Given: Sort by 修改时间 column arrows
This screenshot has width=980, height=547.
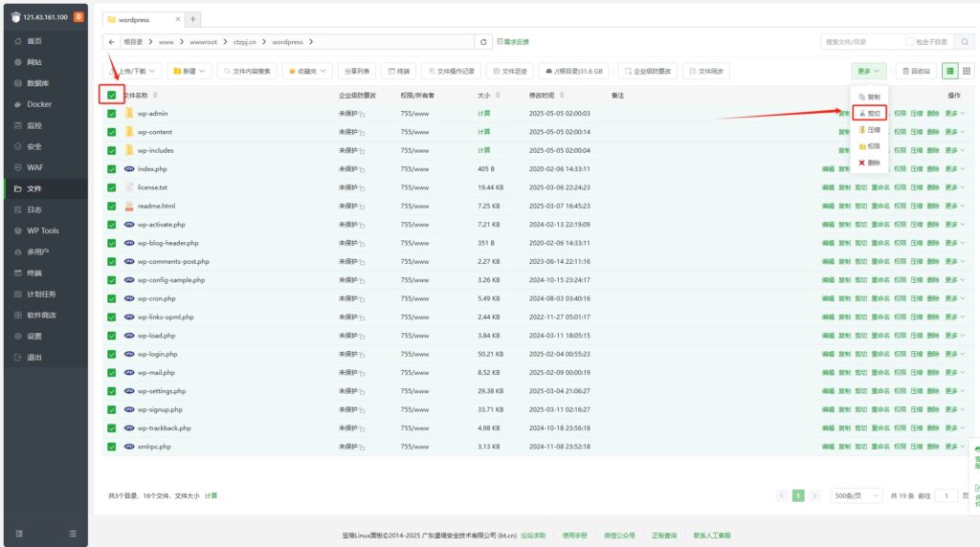Looking at the screenshot, I should (561, 96).
